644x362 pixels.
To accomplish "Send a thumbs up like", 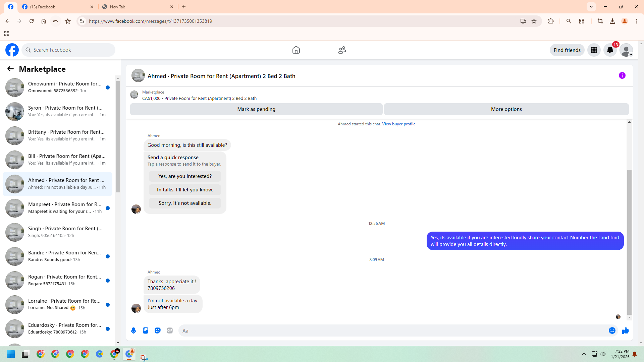I will point(626,330).
